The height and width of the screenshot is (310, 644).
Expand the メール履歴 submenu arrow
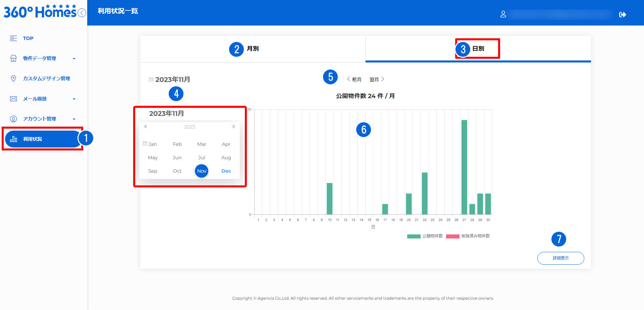74,99
